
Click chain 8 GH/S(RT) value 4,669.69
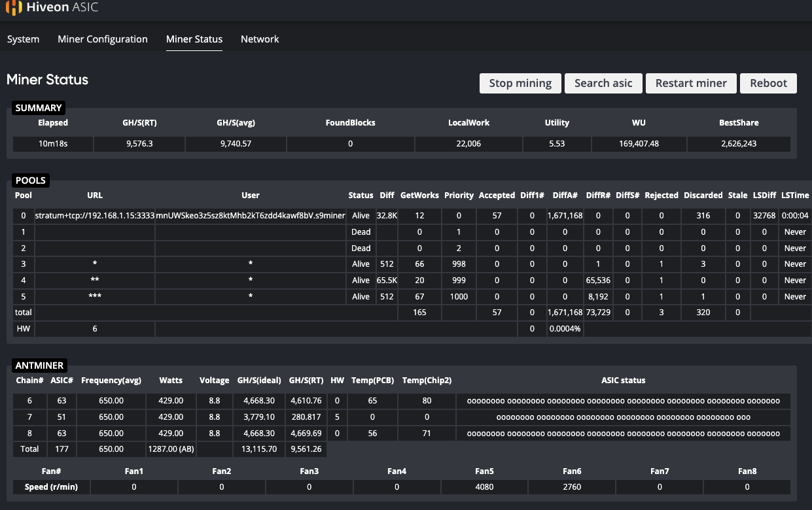[x=306, y=433]
